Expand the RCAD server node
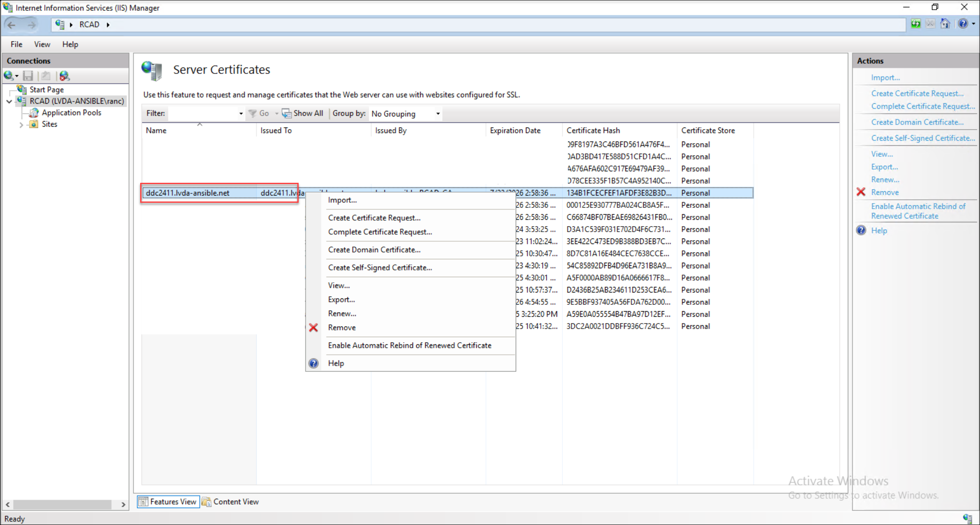 pyautogui.click(x=11, y=101)
